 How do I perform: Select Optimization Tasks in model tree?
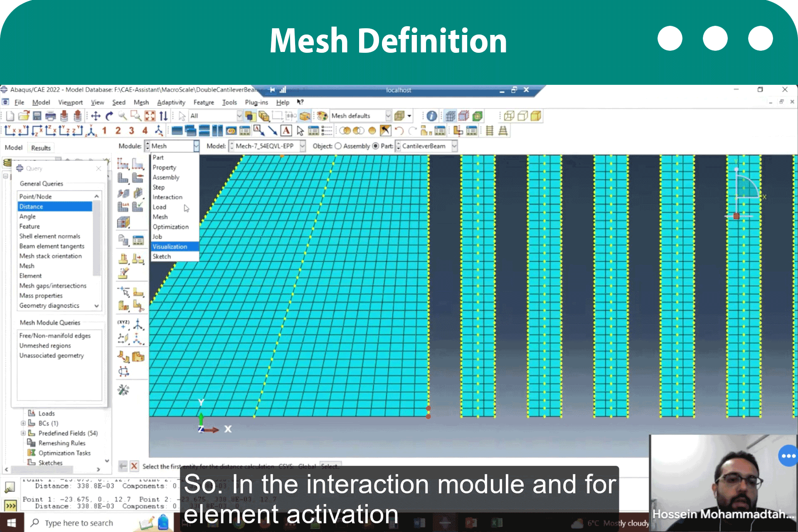pos(64,453)
